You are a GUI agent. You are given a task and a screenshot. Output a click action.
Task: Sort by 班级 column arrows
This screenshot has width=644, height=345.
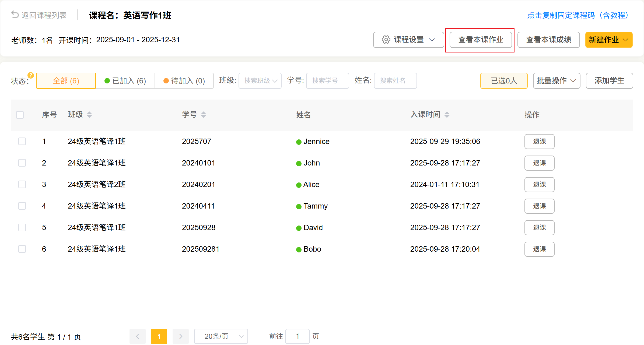(89, 115)
